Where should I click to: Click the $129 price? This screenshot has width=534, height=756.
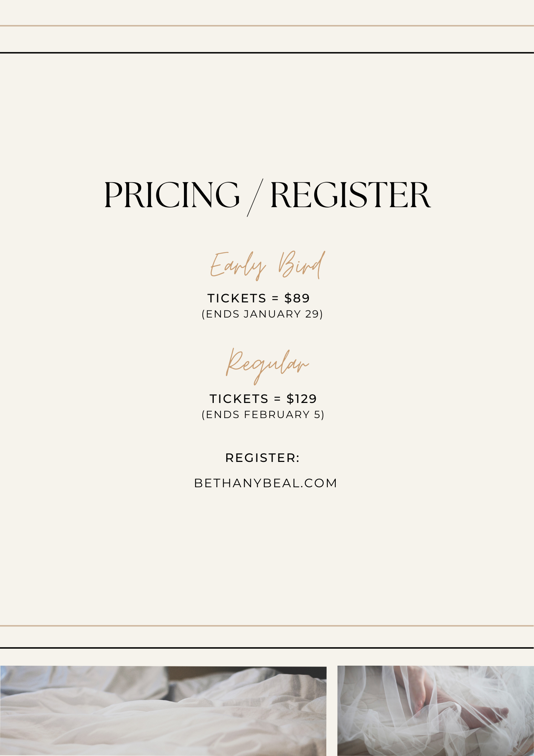tap(301, 399)
